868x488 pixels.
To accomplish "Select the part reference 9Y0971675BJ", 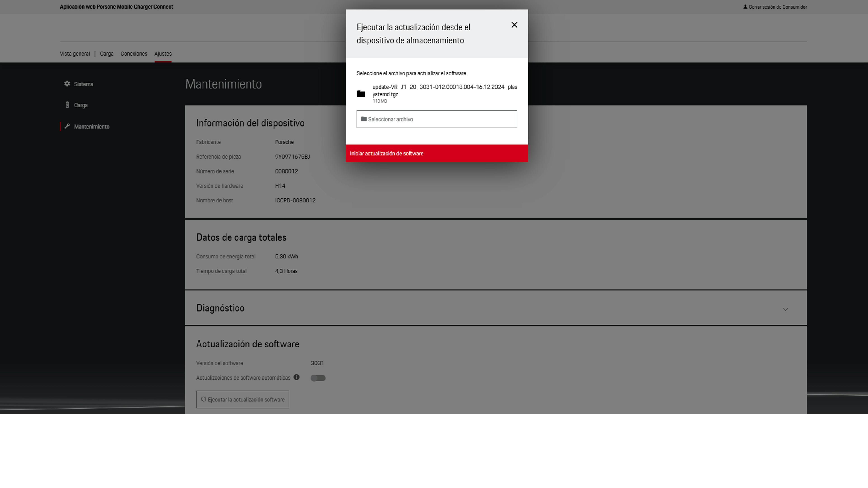I will 292,157.
